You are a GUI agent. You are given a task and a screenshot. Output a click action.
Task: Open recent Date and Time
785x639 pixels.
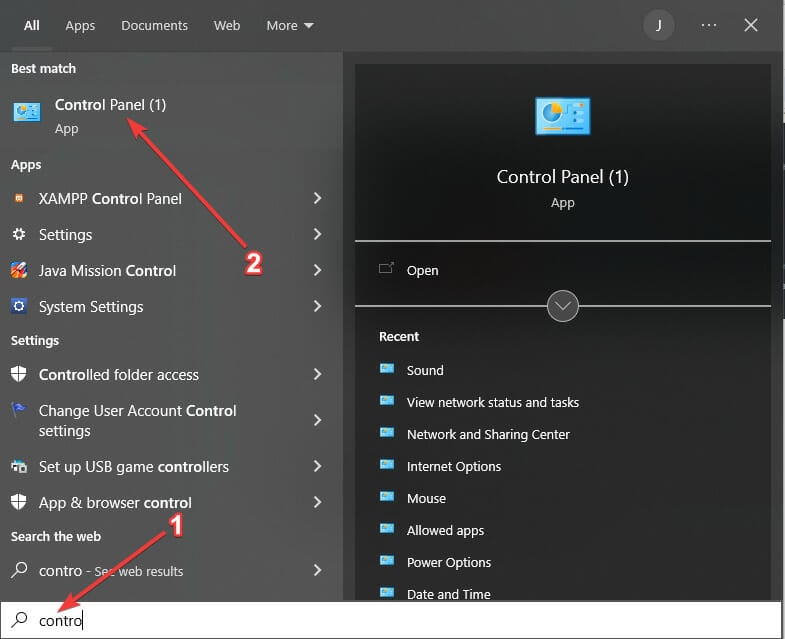point(449,594)
